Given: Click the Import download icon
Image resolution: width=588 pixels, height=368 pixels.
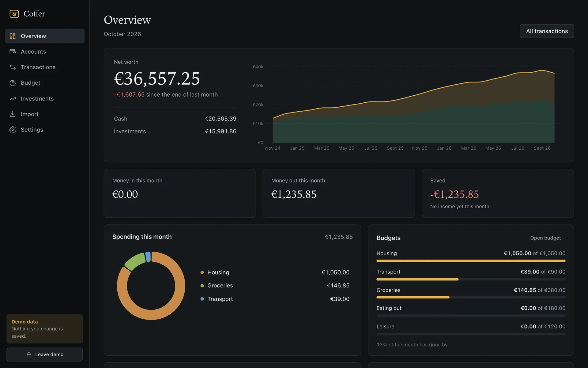Looking at the screenshot, I should pyautogui.click(x=13, y=114).
